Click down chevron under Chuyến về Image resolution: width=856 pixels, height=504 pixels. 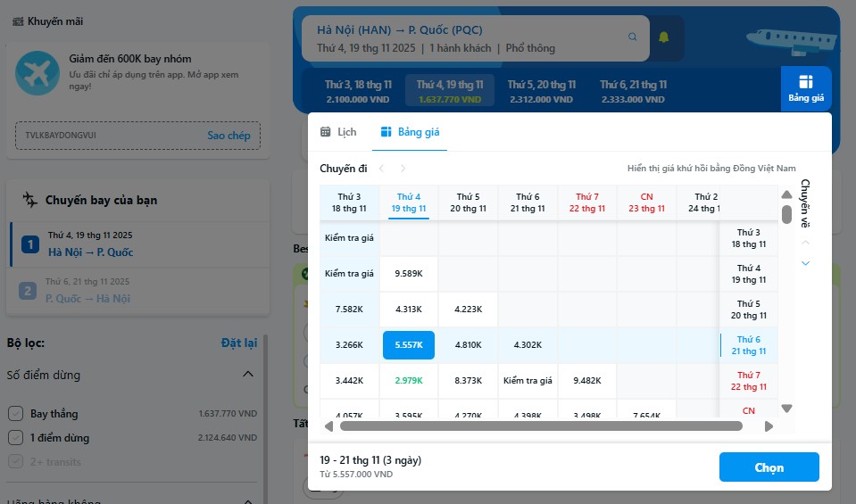[x=805, y=263]
